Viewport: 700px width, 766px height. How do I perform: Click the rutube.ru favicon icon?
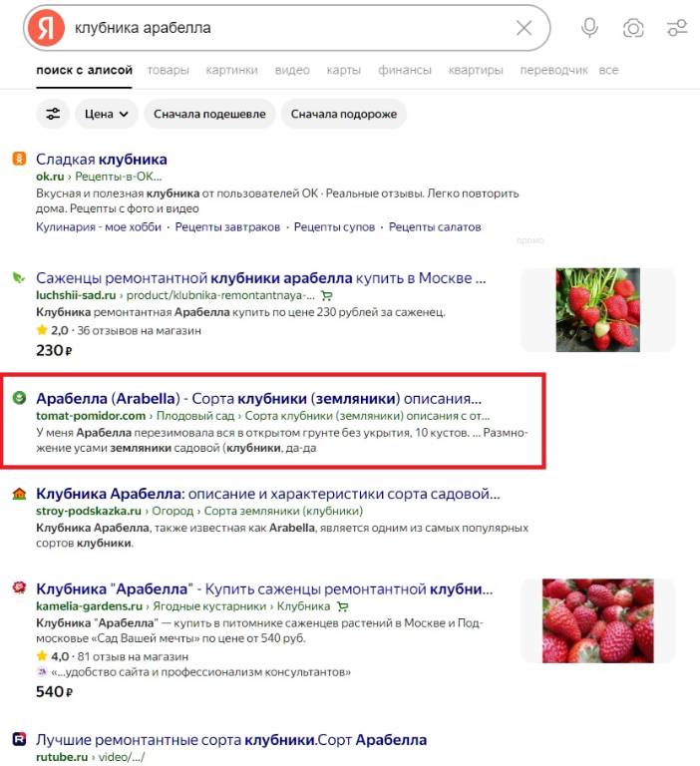click(x=19, y=739)
